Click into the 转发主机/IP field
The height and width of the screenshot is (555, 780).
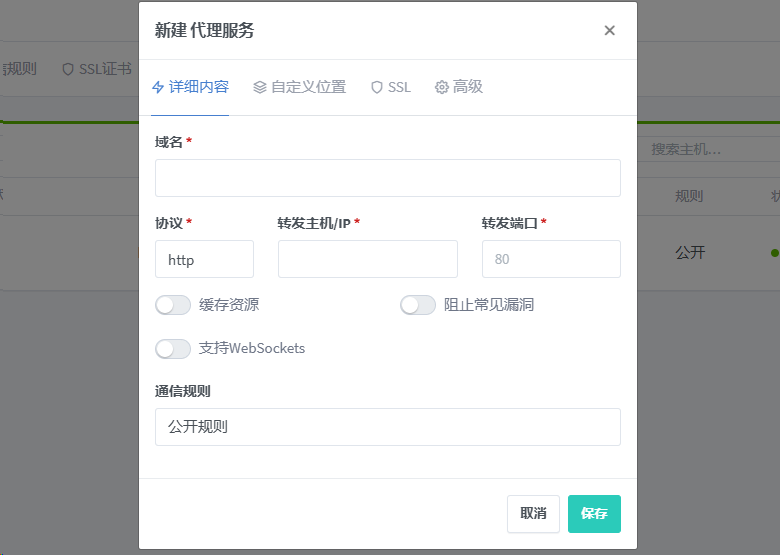pyautogui.click(x=367, y=259)
